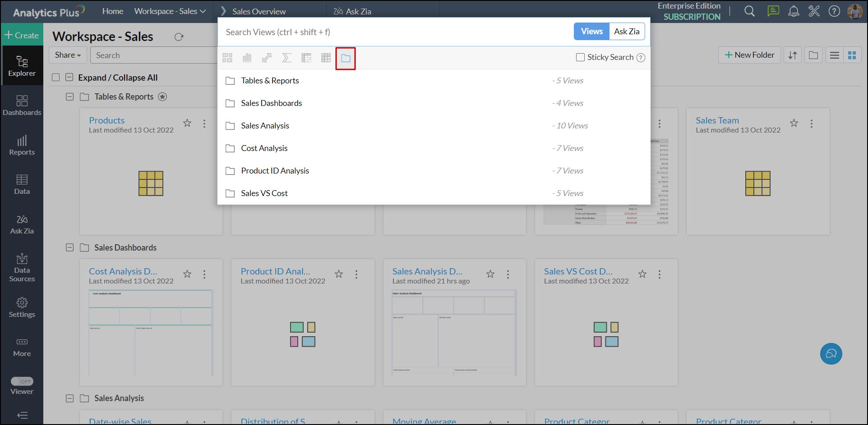Open the notifications bell

794,11
